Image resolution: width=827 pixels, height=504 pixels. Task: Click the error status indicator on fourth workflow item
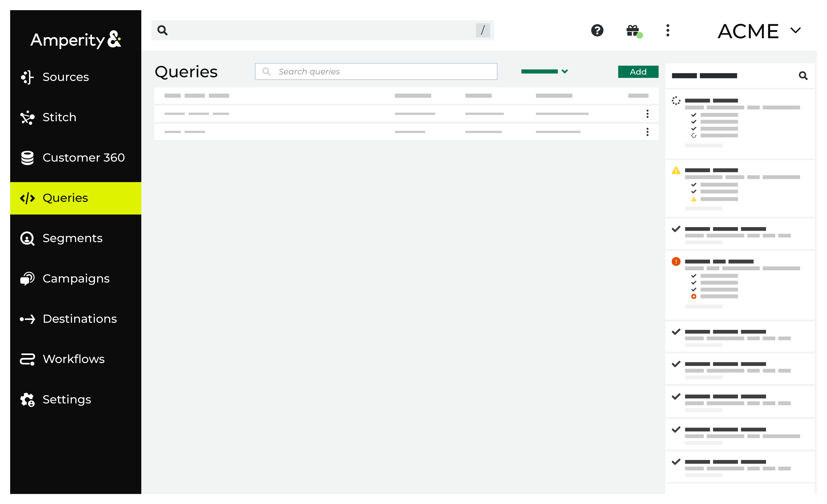676,262
